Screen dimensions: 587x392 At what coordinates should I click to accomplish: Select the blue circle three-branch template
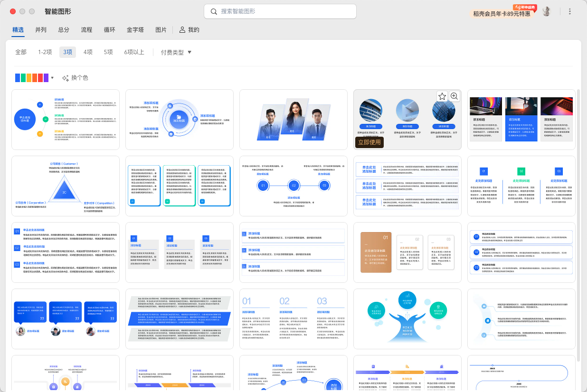coord(66,120)
